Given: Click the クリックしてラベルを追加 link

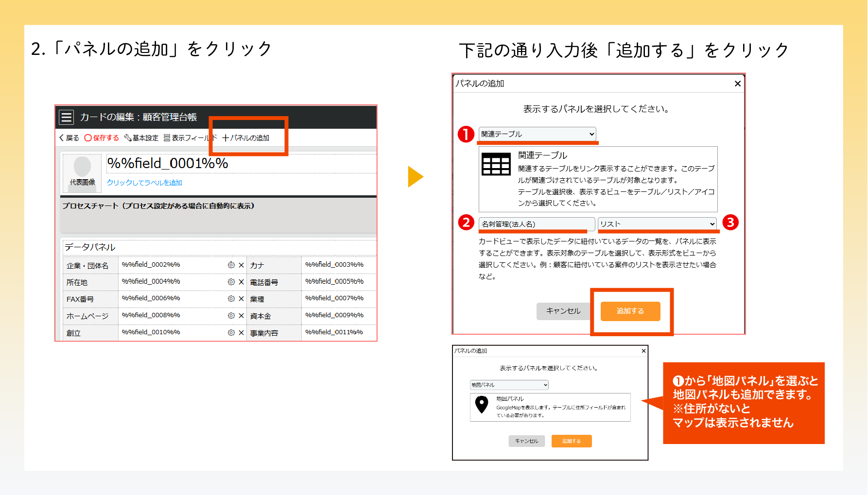Looking at the screenshot, I should click(144, 183).
